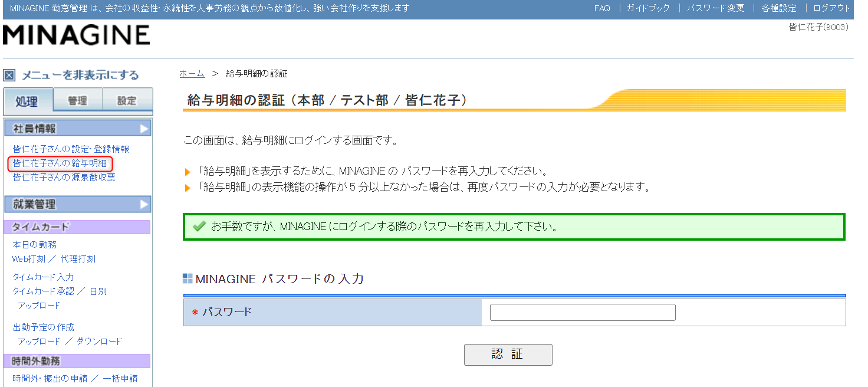
Task: Click the 認証 button
Action: [x=508, y=355]
